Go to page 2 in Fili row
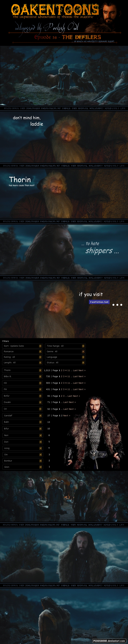Screen dimensions: 128x644 click(62, 389)
